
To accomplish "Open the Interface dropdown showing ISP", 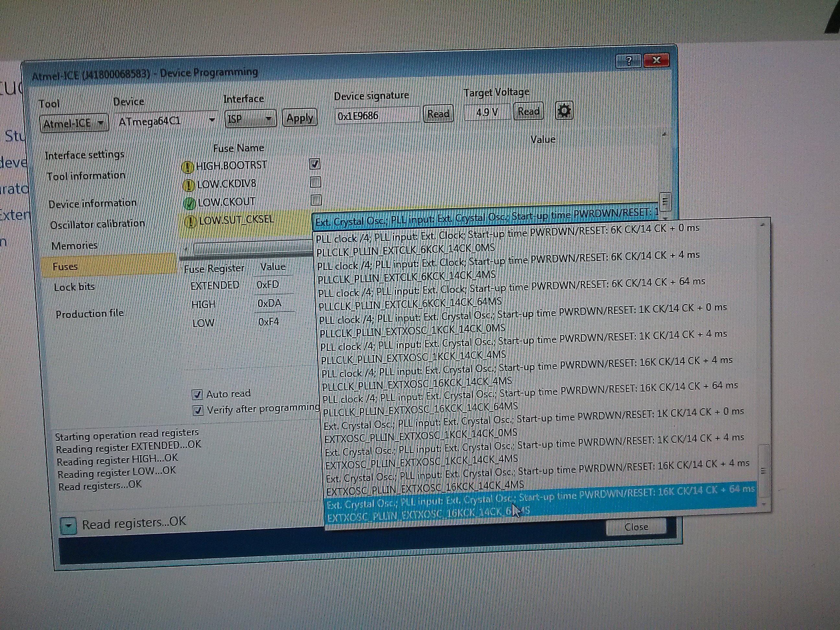I will (251, 119).
